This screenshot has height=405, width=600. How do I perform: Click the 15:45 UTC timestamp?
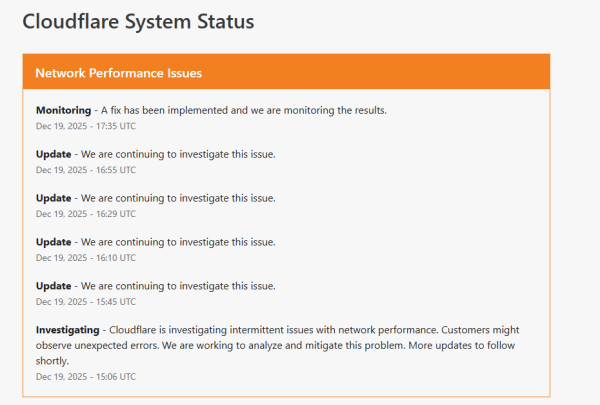coord(86,302)
